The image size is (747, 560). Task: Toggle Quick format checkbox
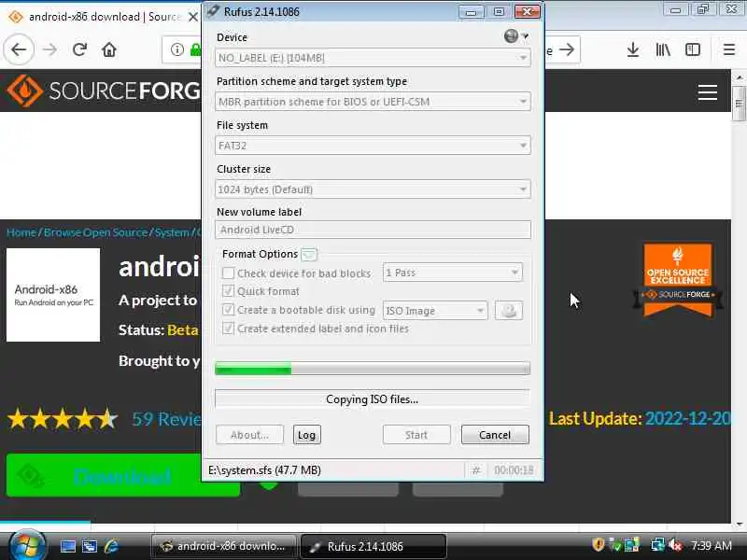tap(228, 291)
